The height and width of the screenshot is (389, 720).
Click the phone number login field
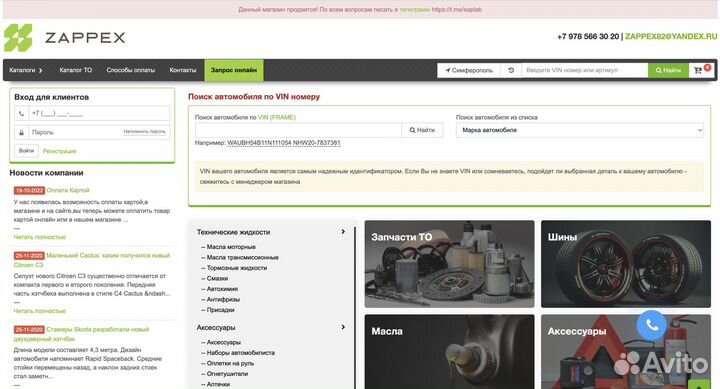pyautogui.click(x=99, y=113)
